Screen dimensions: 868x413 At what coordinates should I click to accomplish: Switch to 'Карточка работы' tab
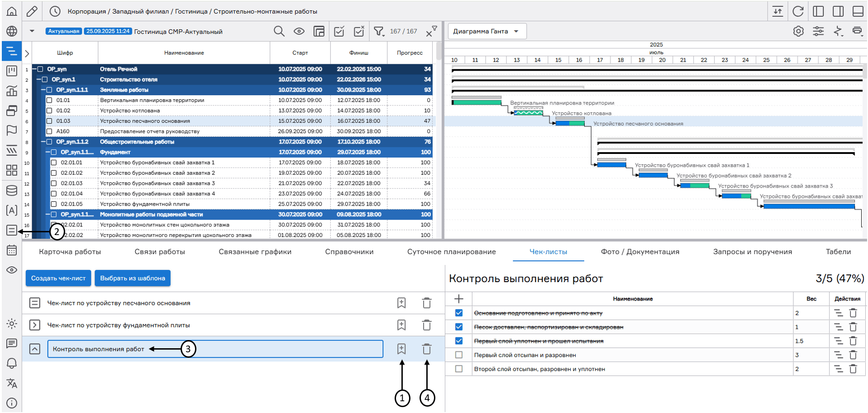70,252
